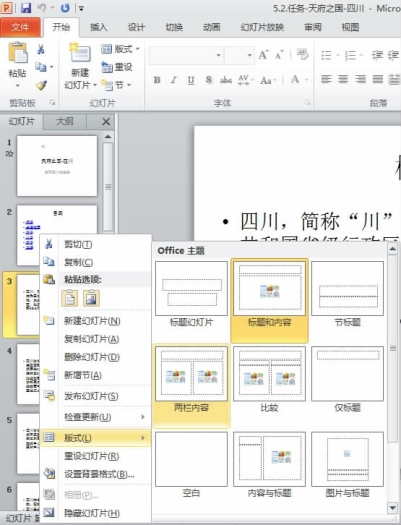
Task: Choose 新建幻灯片(N) in context menu
Action: pyautogui.click(x=95, y=321)
